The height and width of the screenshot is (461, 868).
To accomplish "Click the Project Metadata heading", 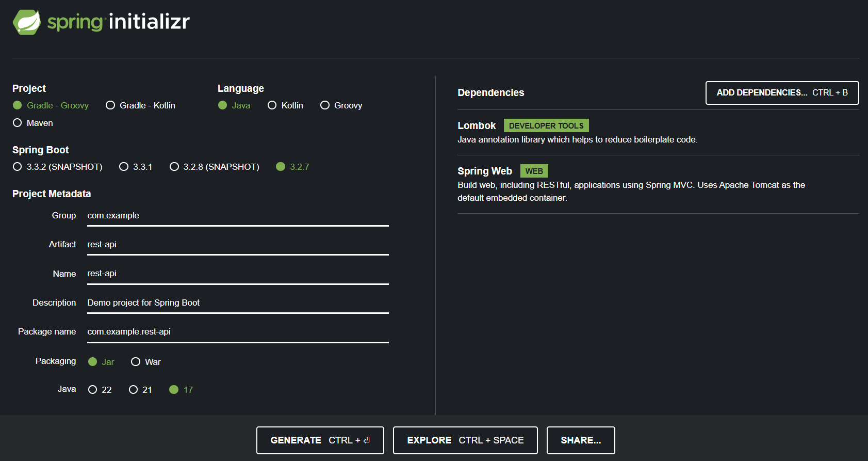I will [52, 194].
